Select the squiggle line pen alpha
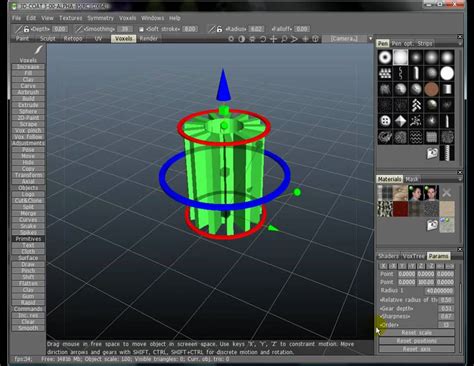The height and width of the screenshot is (366, 474). (x=400, y=73)
